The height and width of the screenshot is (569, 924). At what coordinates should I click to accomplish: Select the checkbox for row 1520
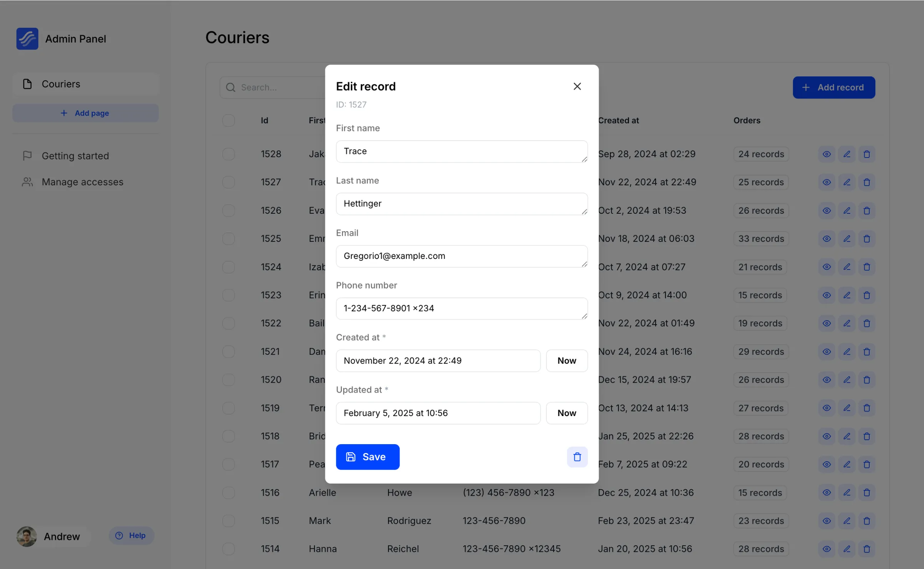click(229, 380)
